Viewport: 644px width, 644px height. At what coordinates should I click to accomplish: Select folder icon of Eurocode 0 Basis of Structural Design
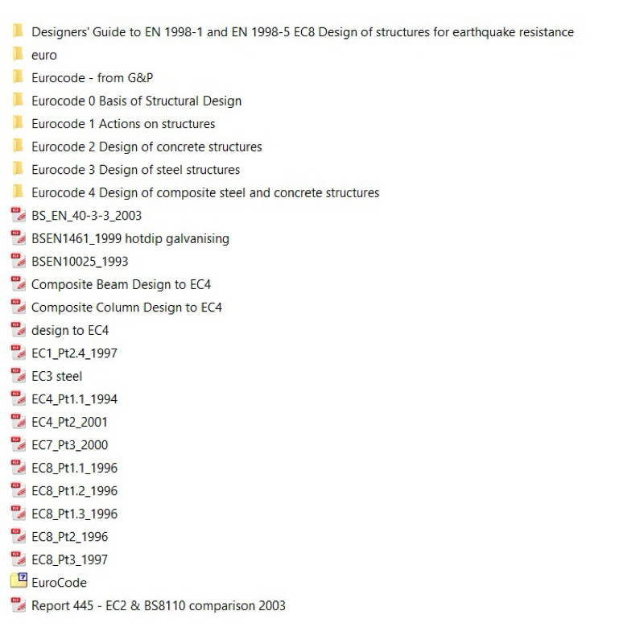[x=18, y=100]
